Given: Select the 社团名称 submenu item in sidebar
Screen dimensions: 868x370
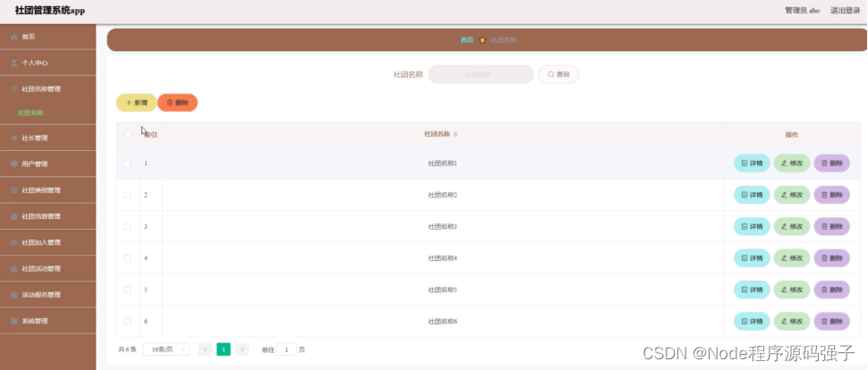Looking at the screenshot, I should click(x=30, y=113).
